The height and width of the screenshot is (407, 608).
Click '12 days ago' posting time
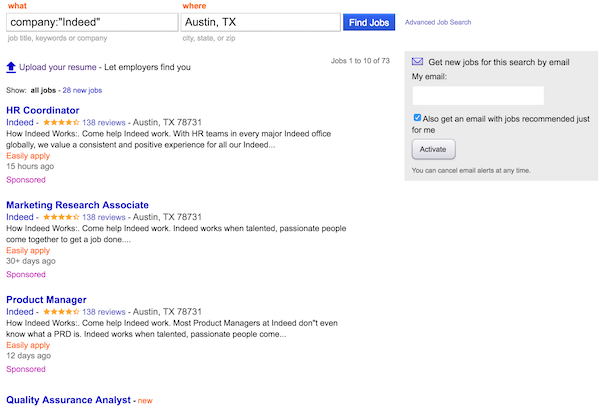(x=28, y=355)
